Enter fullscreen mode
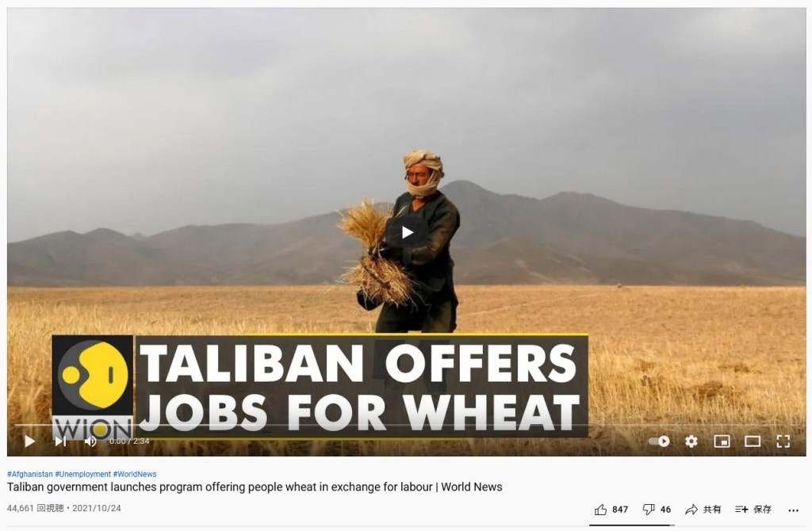812x531 pixels. click(783, 441)
